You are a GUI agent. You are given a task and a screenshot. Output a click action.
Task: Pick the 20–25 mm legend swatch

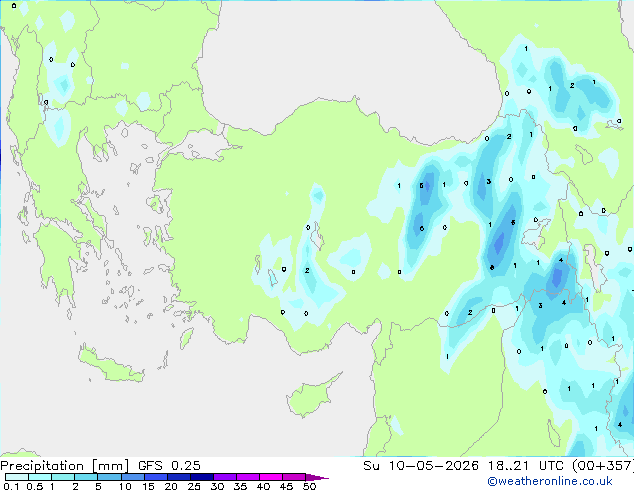click(179, 477)
